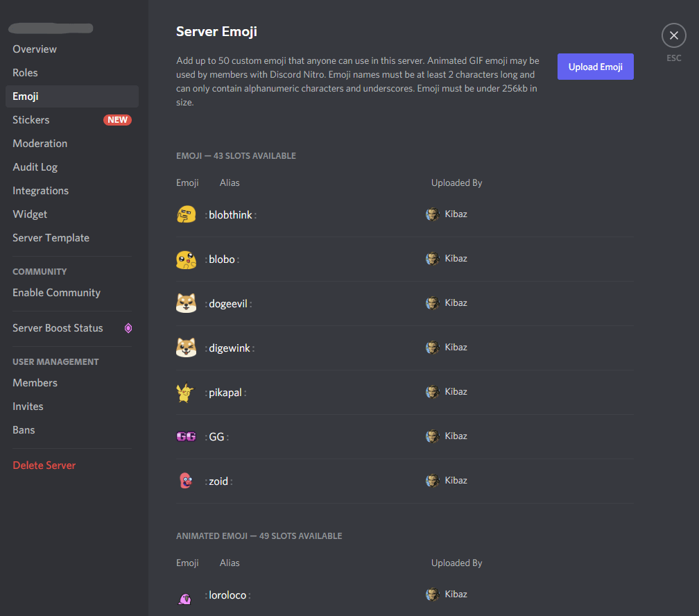Image resolution: width=699 pixels, height=616 pixels.
Task: Click the Upload Emoji button
Action: 595,67
